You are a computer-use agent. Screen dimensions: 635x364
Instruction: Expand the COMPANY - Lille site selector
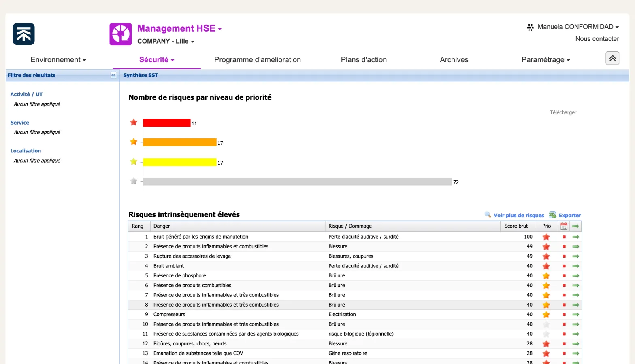pos(166,41)
